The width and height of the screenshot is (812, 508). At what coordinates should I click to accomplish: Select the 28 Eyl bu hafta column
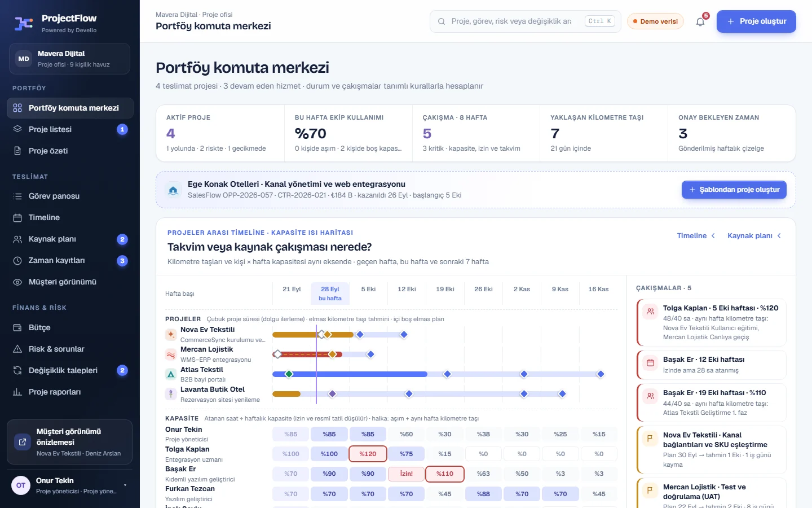click(330, 293)
